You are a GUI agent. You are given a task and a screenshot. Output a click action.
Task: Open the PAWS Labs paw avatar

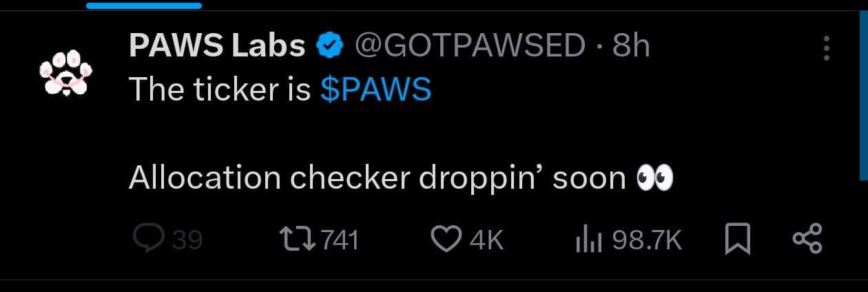click(65, 72)
